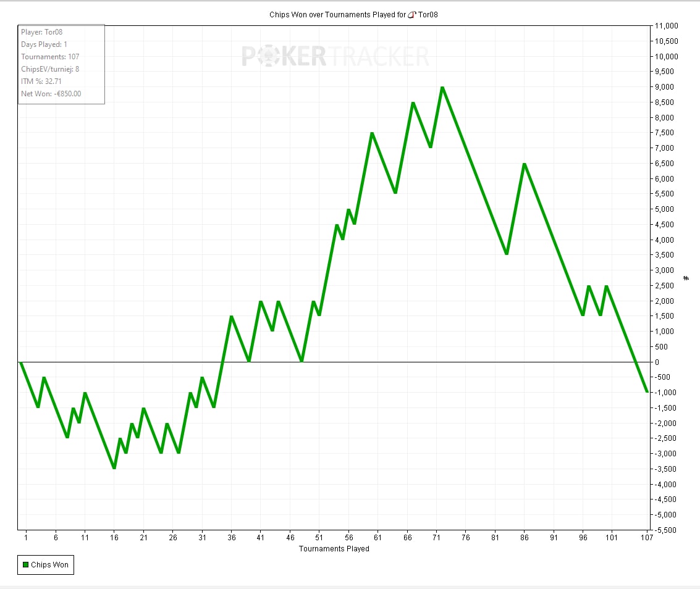Click the chart title text
This screenshot has width=700, height=589.
(353, 15)
